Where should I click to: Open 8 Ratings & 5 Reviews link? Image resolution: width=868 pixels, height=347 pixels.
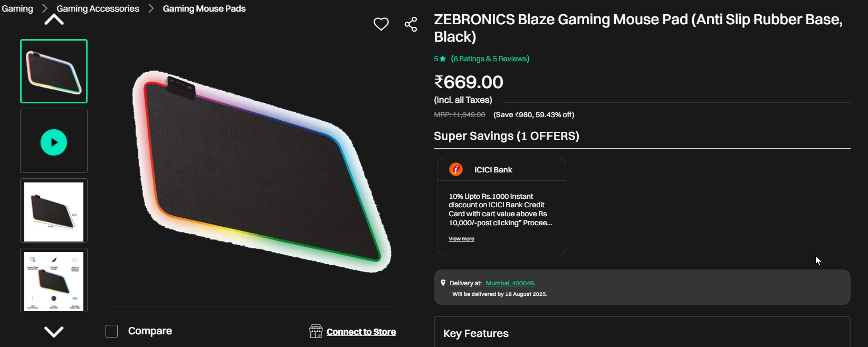[490, 59]
